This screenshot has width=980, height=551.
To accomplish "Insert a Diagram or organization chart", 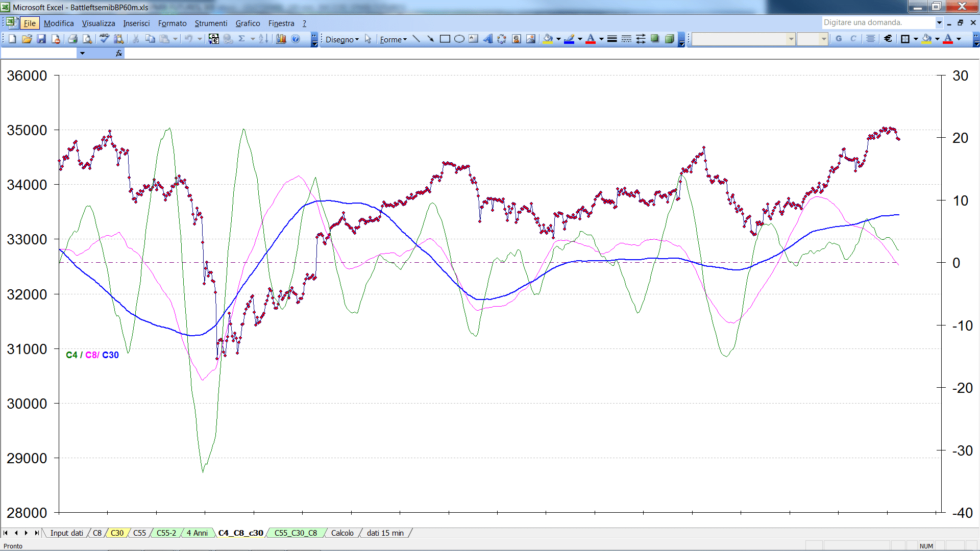I will pos(502,39).
